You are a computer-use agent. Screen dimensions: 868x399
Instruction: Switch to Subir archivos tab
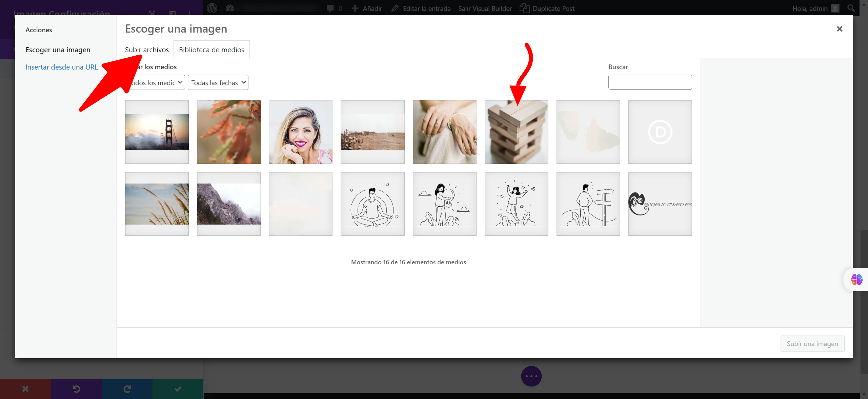[147, 50]
